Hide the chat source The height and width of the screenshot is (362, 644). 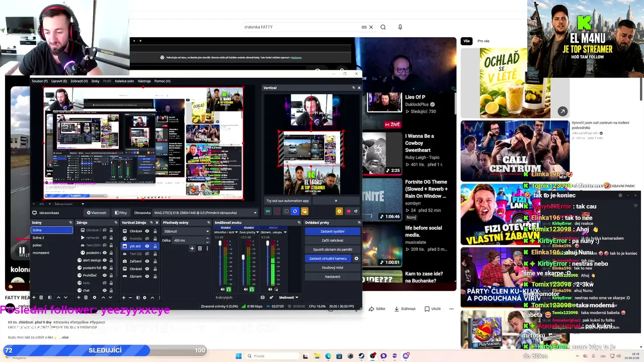coord(105,290)
